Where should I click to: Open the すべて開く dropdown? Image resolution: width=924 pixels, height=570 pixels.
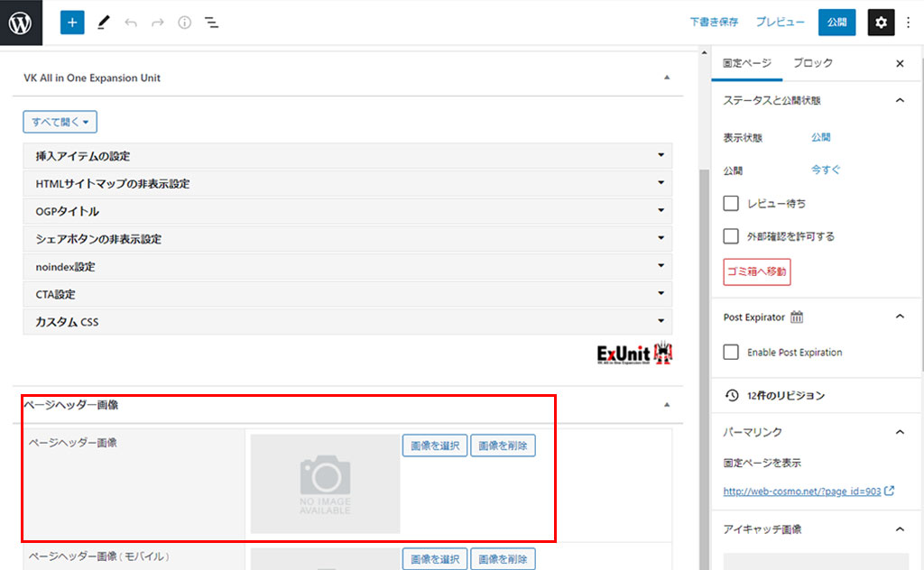(x=60, y=122)
